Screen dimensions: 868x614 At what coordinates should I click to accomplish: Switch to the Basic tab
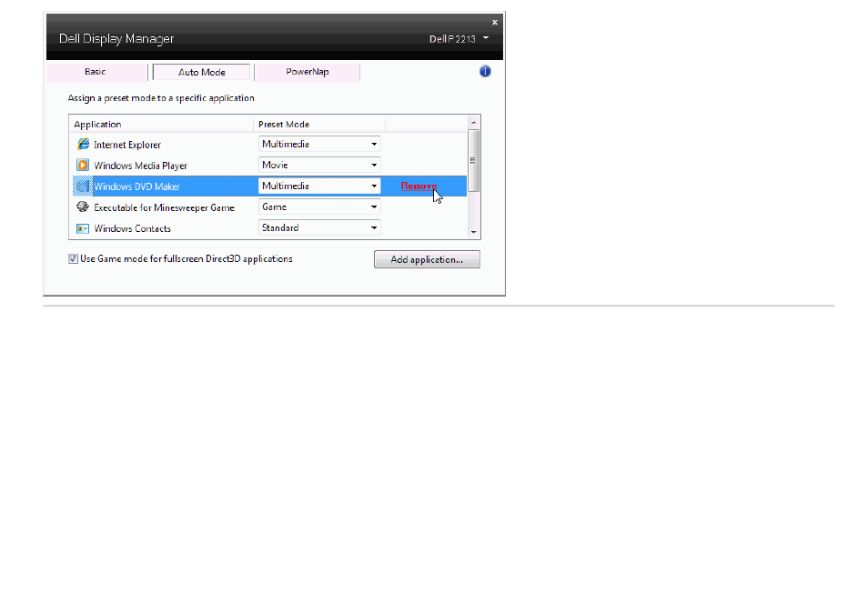96,72
